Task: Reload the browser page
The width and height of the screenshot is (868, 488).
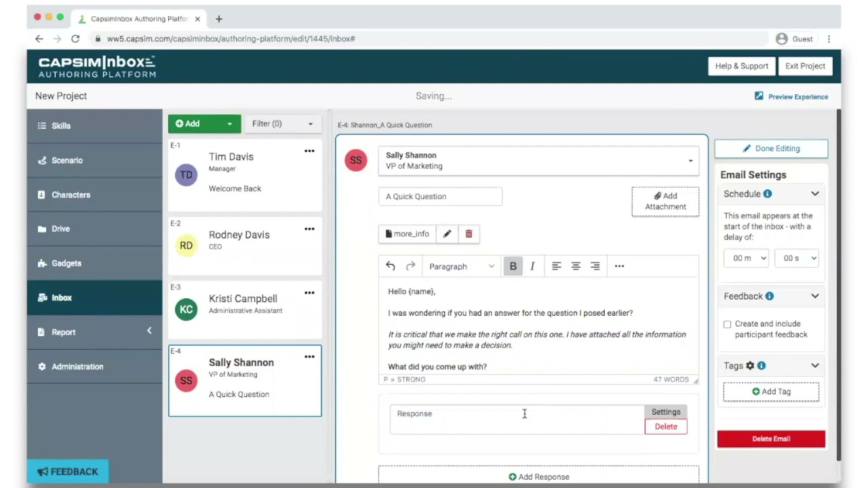Action: click(75, 39)
